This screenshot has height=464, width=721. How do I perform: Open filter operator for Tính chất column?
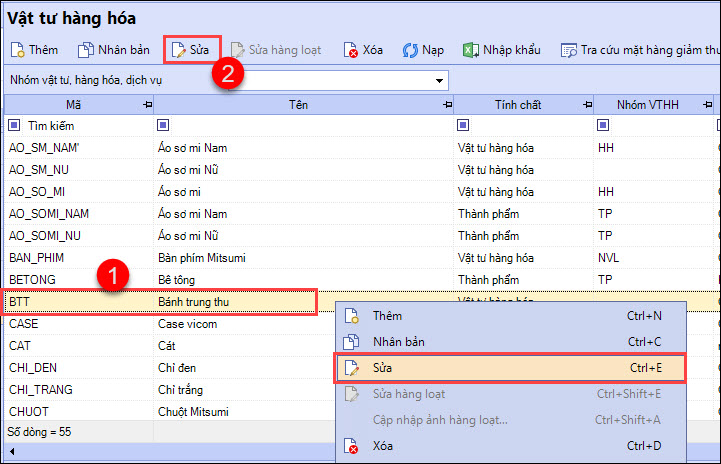(x=463, y=126)
